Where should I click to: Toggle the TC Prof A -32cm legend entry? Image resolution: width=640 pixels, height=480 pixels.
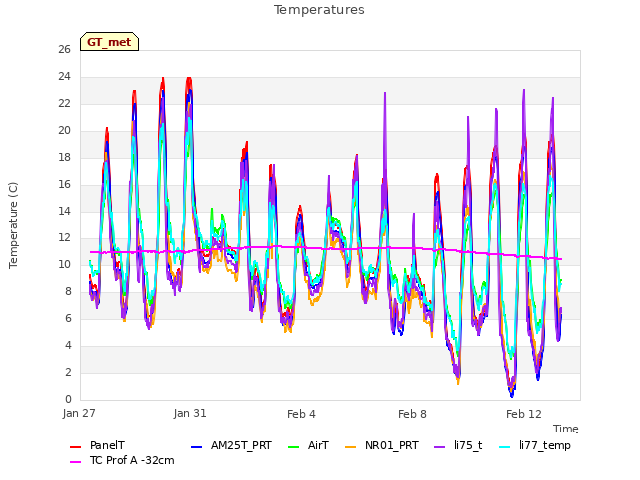coord(122,460)
